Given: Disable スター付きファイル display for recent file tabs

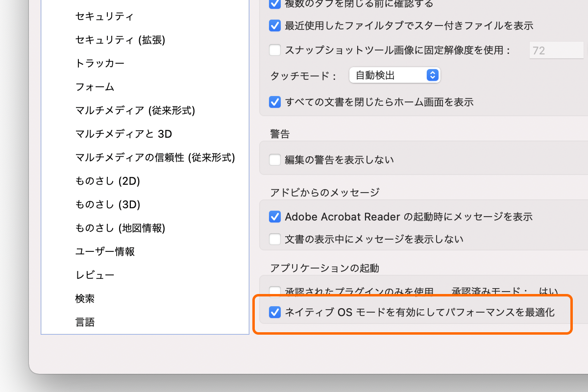Looking at the screenshot, I should click(275, 26).
